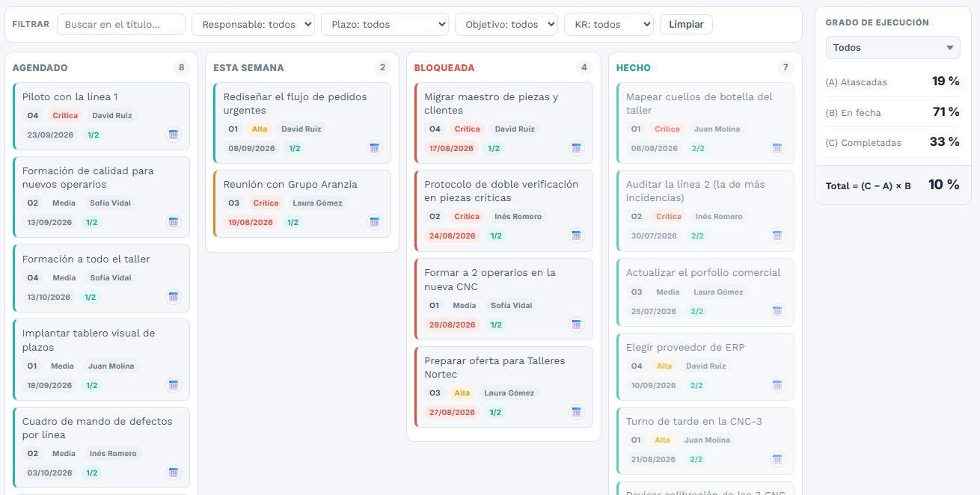The height and width of the screenshot is (495, 980).
Task: Click 'O2' objective tag on 'Cuadro de mando de defectos'
Action: [32, 453]
